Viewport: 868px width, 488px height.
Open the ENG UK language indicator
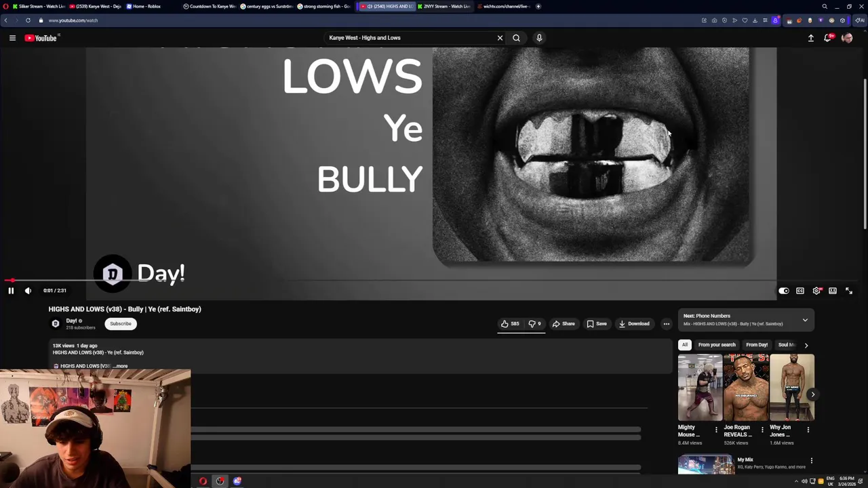[x=830, y=481]
